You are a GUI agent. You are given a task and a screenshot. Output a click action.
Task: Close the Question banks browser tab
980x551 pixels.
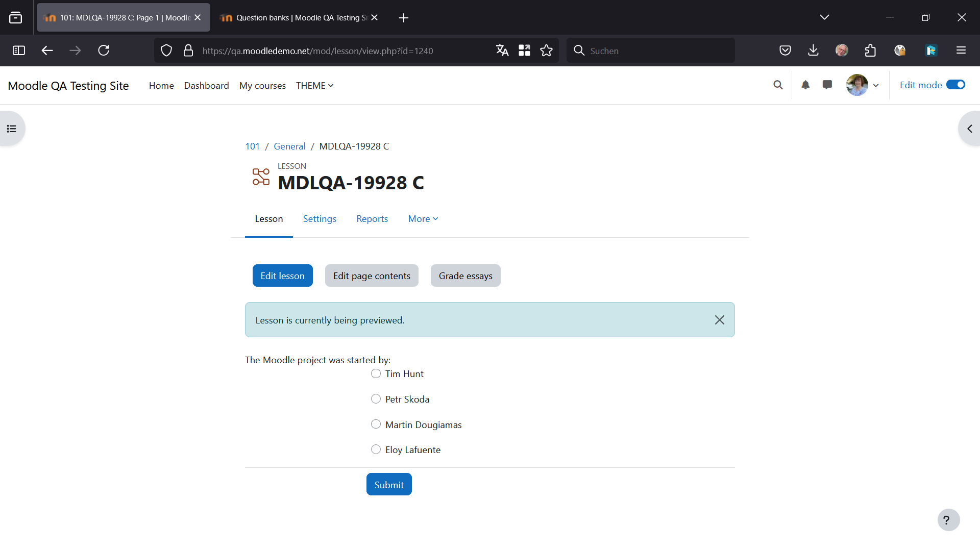[375, 17]
